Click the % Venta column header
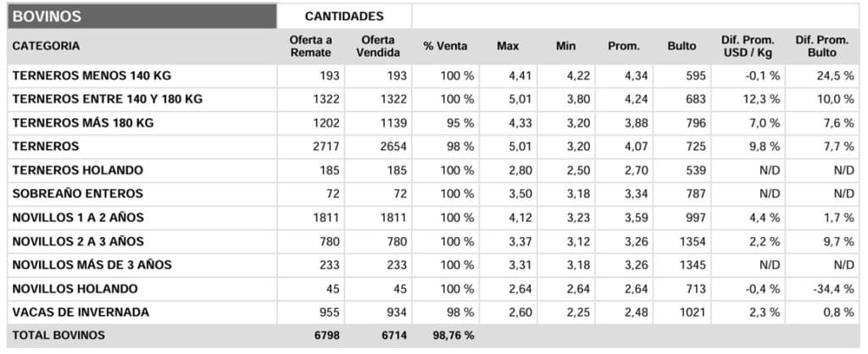 click(445, 46)
